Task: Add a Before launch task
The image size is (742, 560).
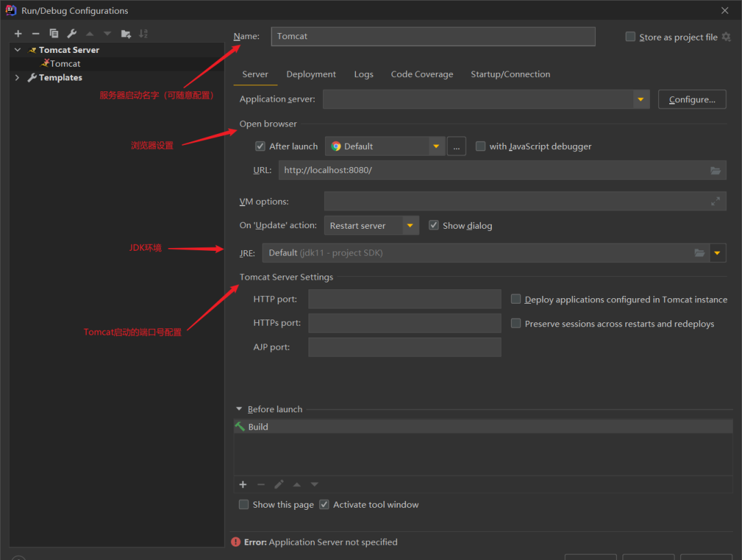Action: pyautogui.click(x=243, y=484)
